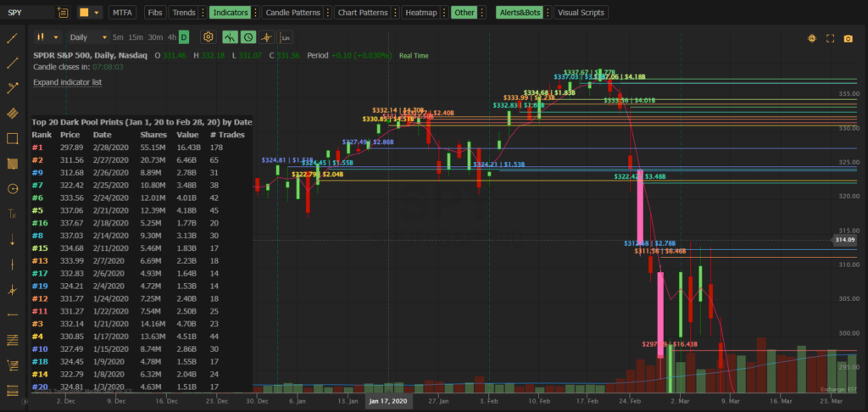This screenshot has height=412, width=868.
Task: Click rank #20 row price 324.81
Action: [71, 387]
